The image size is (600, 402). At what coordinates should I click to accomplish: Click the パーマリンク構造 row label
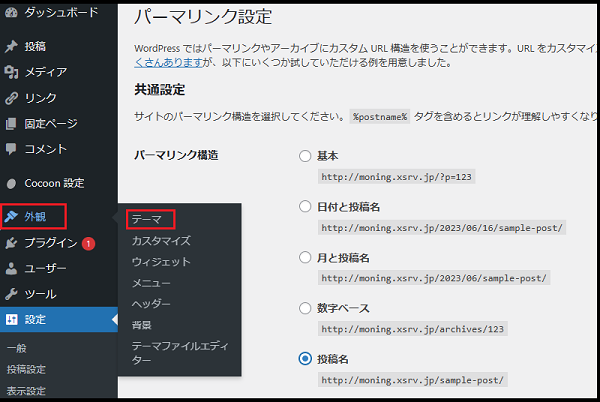coord(176,155)
